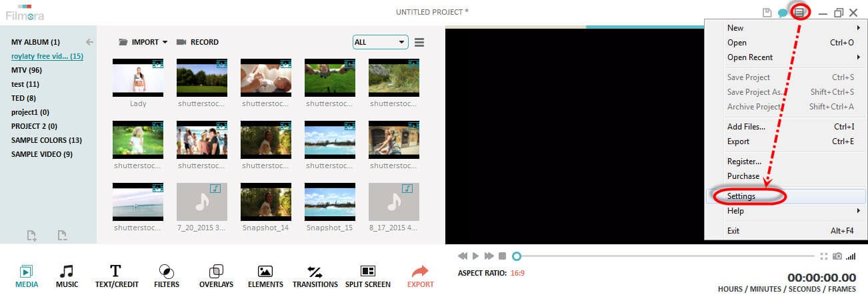Open the ELEMENTS tab

coord(265,276)
